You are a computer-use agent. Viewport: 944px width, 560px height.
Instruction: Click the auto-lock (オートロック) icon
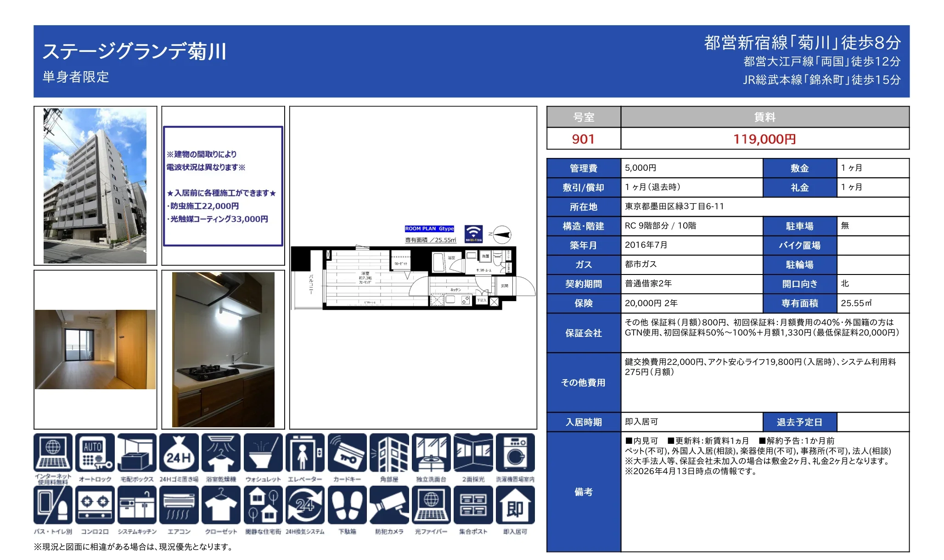pyautogui.click(x=95, y=453)
